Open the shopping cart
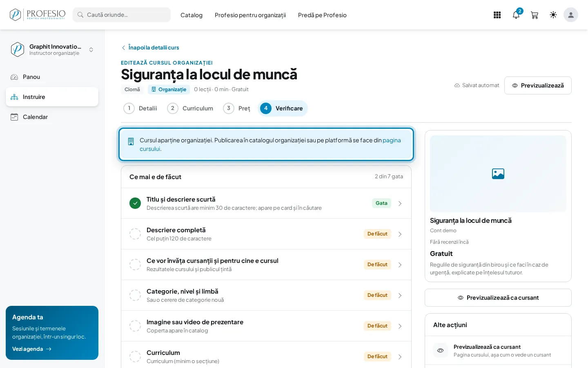 click(x=535, y=15)
